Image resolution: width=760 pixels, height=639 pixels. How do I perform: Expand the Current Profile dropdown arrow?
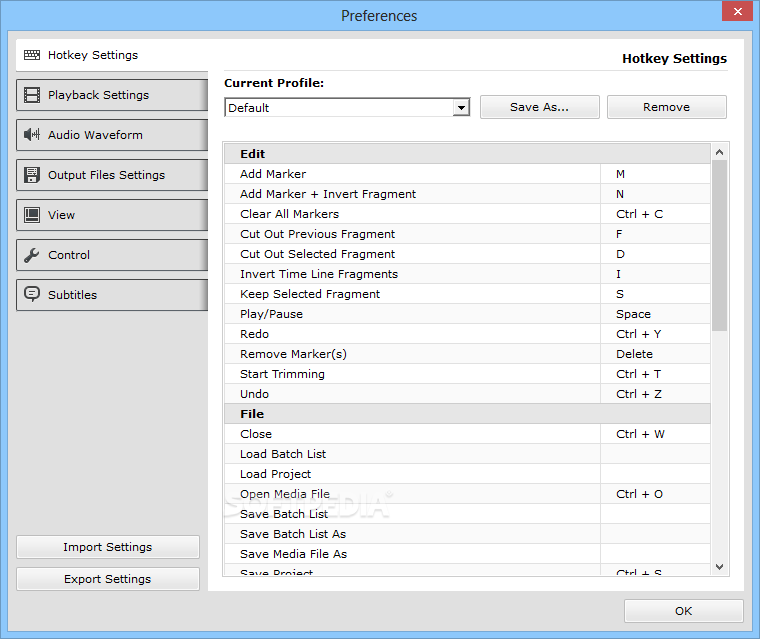click(461, 108)
